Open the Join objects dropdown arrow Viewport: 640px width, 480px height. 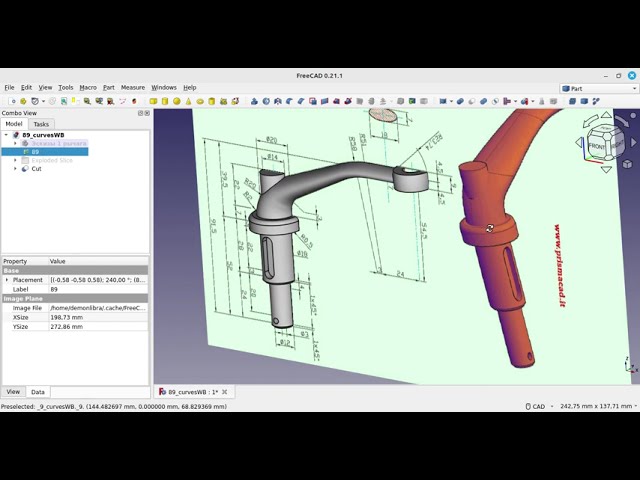click(x=516, y=101)
